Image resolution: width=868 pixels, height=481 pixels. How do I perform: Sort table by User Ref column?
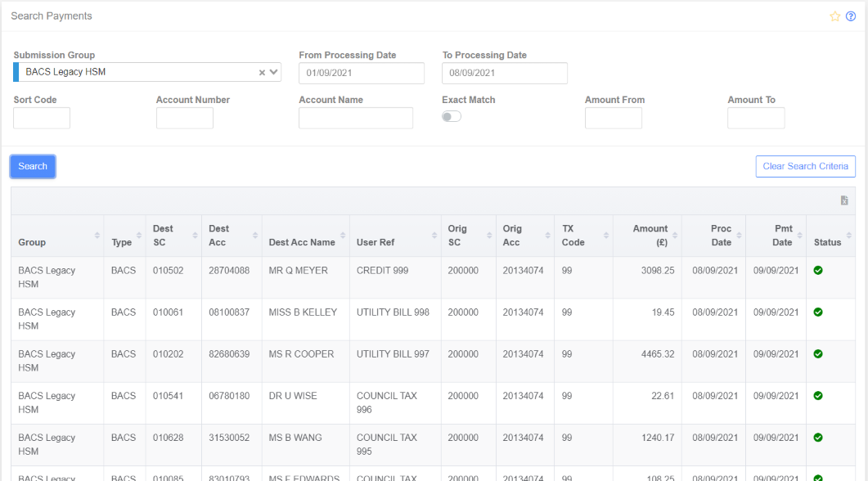(x=434, y=236)
